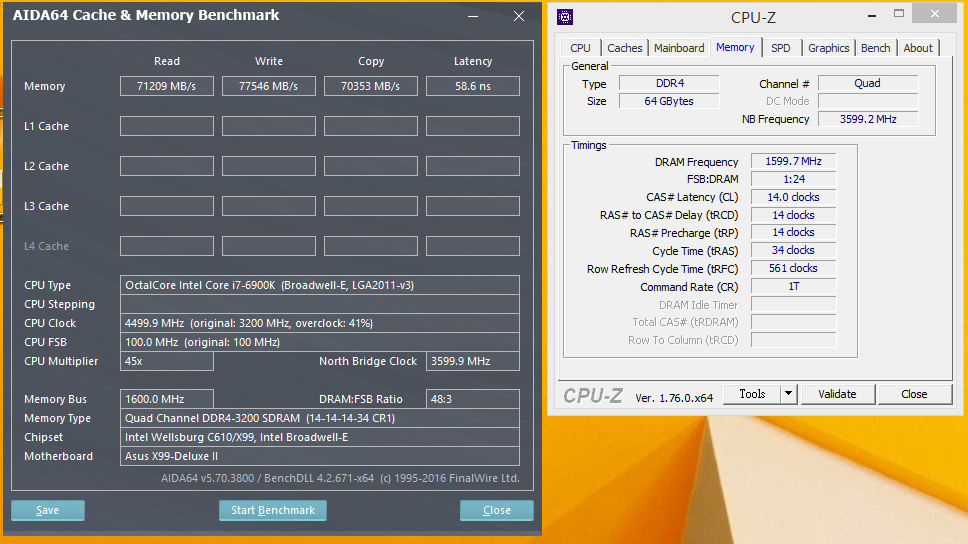Click the Memory Type field DDR4-3200
Image resolution: width=968 pixels, height=544 pixels.
pyautogui.click(x=320, y=418)
